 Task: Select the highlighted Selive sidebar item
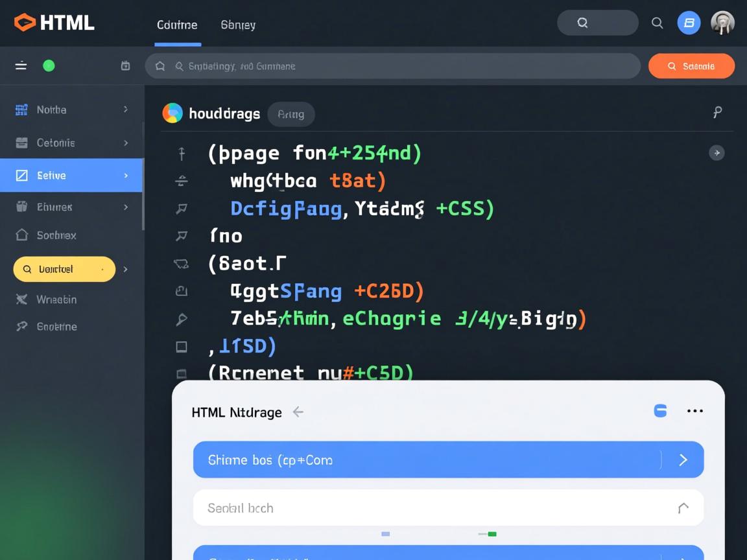[x=71, y=176]
